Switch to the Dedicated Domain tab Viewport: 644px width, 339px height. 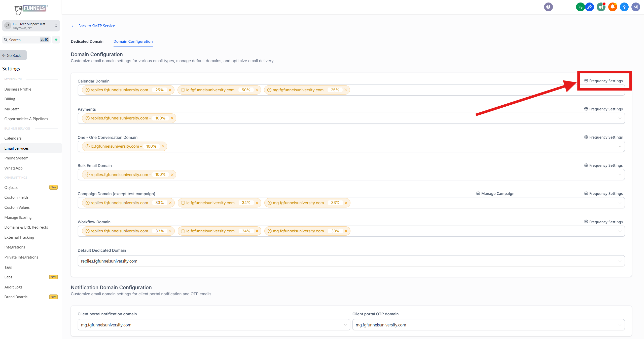click(x=87, y=41)
